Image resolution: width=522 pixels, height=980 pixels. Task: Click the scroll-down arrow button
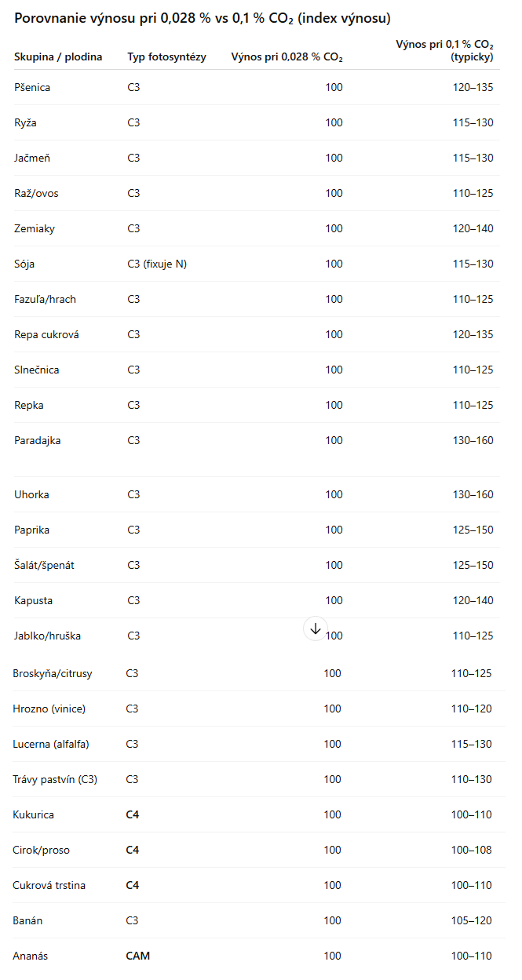[x=316, y=628]
